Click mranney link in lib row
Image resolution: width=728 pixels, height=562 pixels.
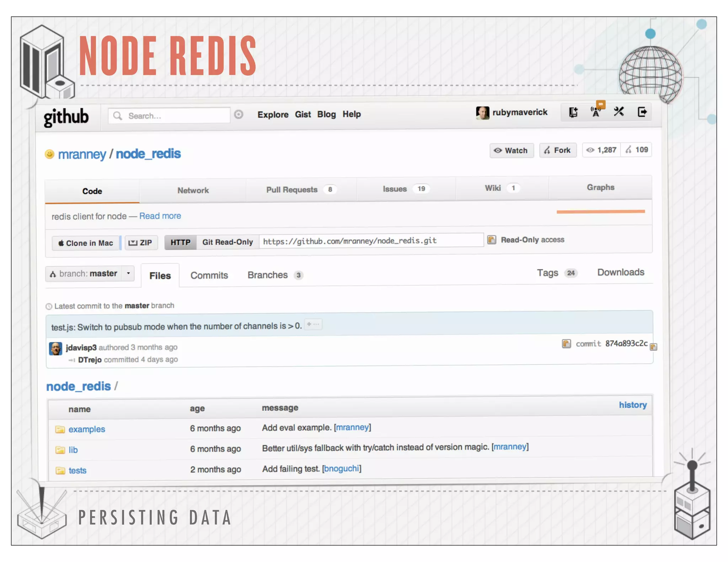coord(510,447)
